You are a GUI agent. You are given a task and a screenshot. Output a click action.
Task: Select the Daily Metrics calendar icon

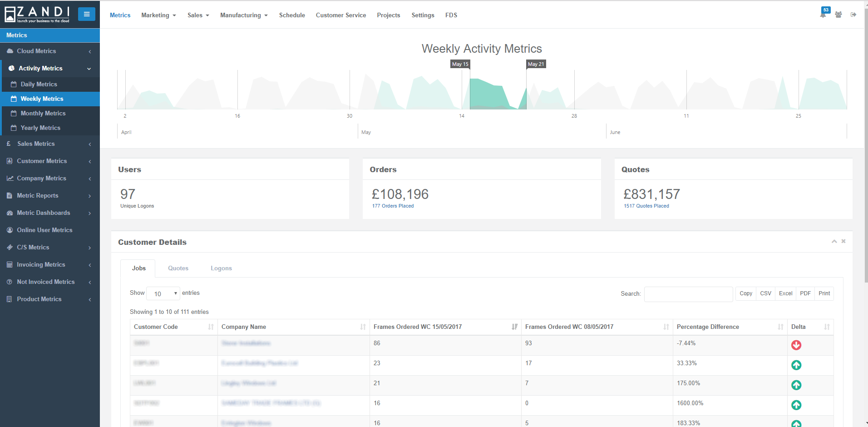[x=14, y=84]
